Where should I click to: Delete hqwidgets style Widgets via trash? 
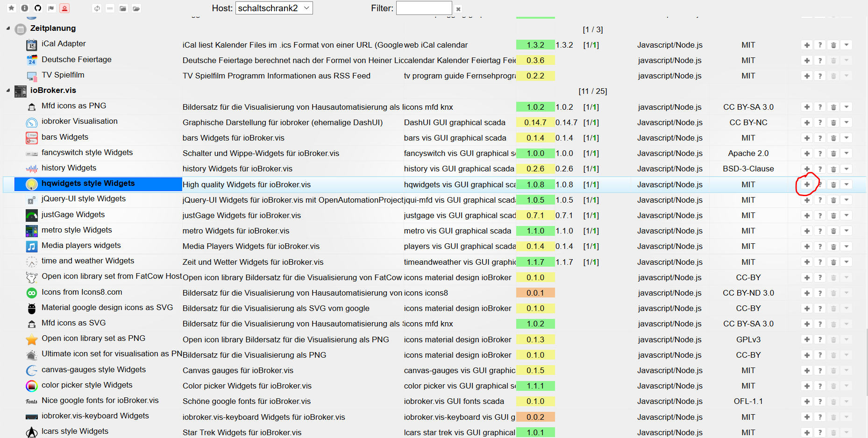833,185
